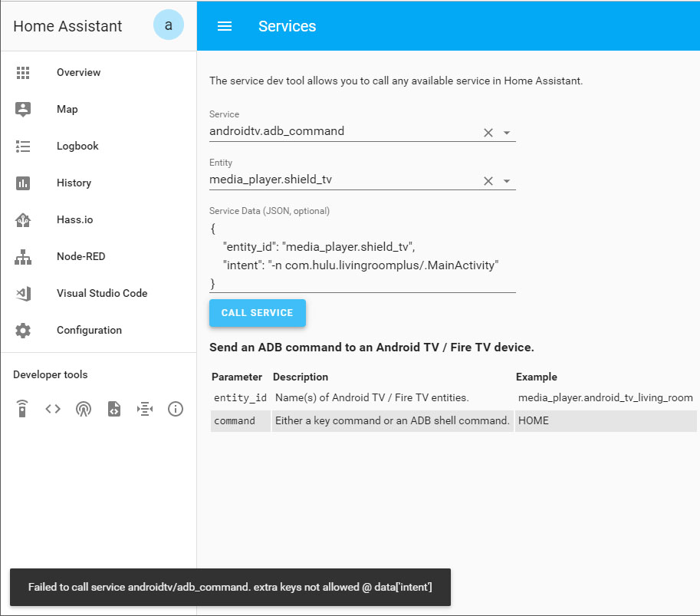Go to Overview in sidebar
This screenshot has height=616, width=700.
pyautogui.click(x=98, y=72)
